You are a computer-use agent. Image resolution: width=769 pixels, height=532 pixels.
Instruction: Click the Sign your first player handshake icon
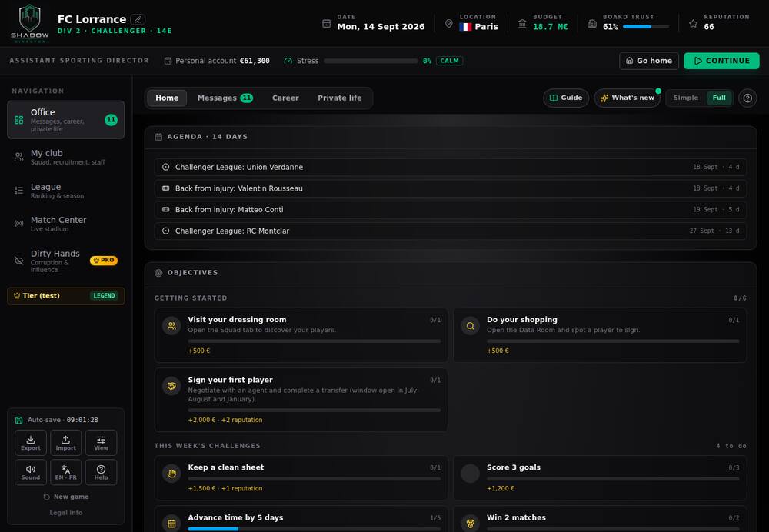(171, 386)
